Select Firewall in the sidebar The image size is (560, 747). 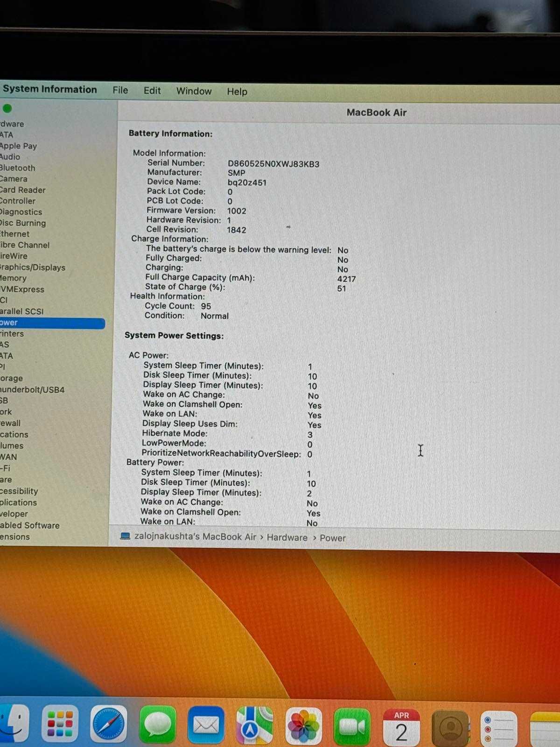click(10, 423)
